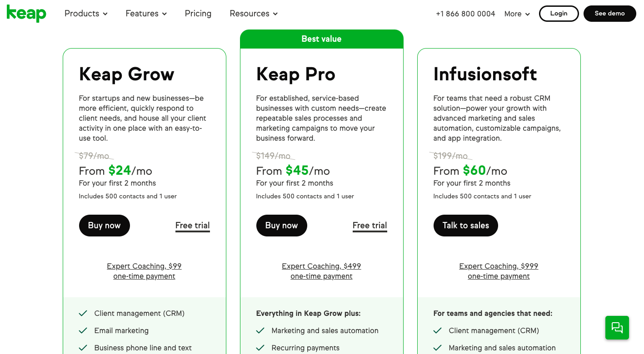Click checkmark beside Recurring payments
Image resolution: width=644 pixels, height=354 pixels.
(260, 348)
